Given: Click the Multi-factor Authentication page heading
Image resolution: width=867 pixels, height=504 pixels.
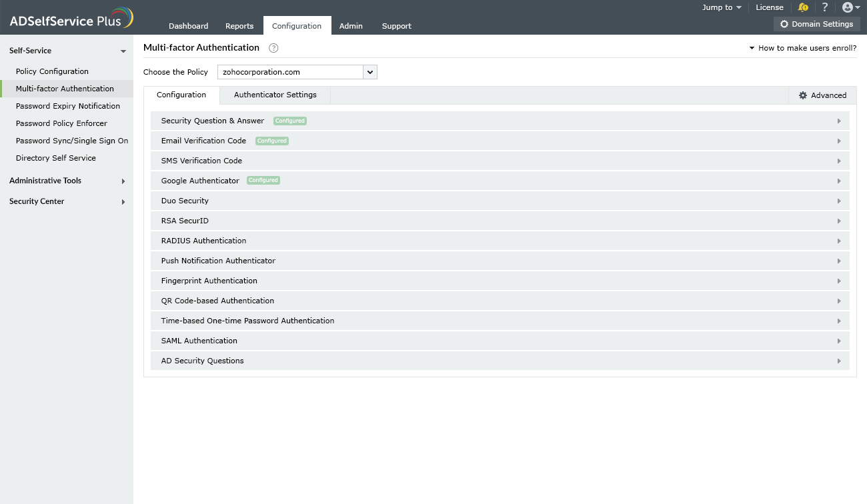Looking at the screenshot, I should point(201,47).
